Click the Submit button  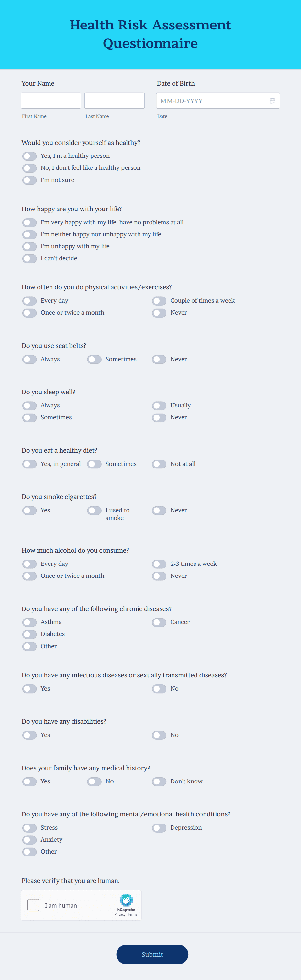click(152, 954)
